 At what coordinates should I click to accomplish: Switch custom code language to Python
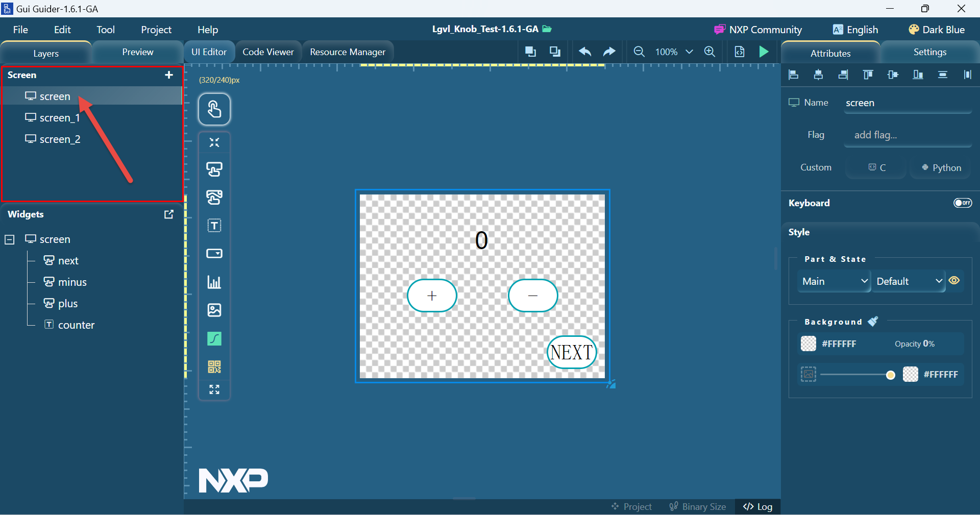point(941,167)
